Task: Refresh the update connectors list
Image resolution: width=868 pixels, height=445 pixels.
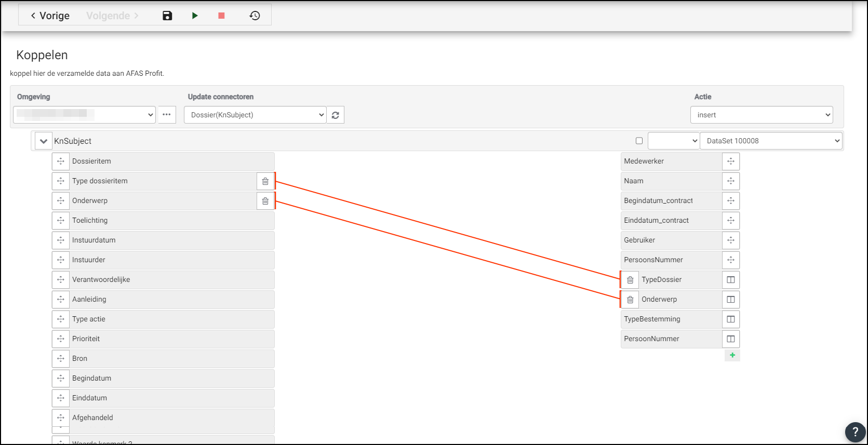Action: (x=336, y=115)
